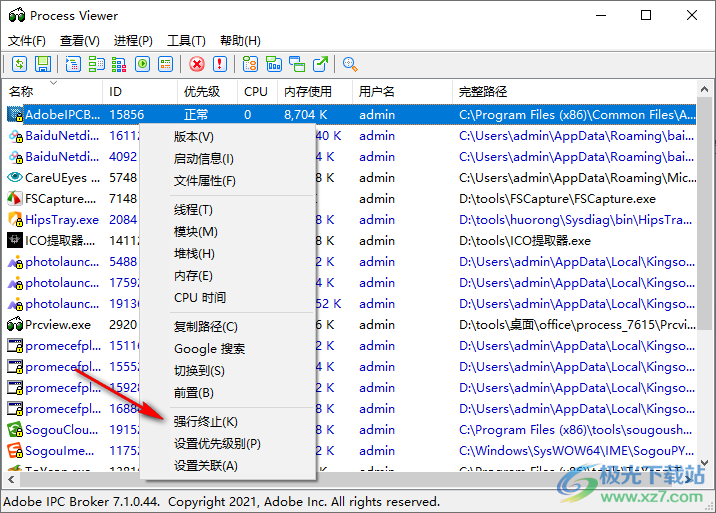Screen dimensions: 716x513
Task: Click the orange-green details list toolbar icon
Action: (165, 64)
